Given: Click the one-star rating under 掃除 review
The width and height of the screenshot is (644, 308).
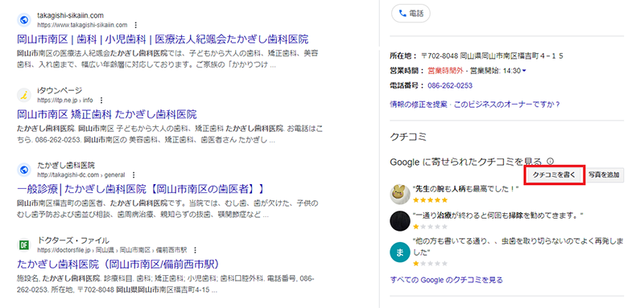Looking at the screenshot, I should point(430,227).
